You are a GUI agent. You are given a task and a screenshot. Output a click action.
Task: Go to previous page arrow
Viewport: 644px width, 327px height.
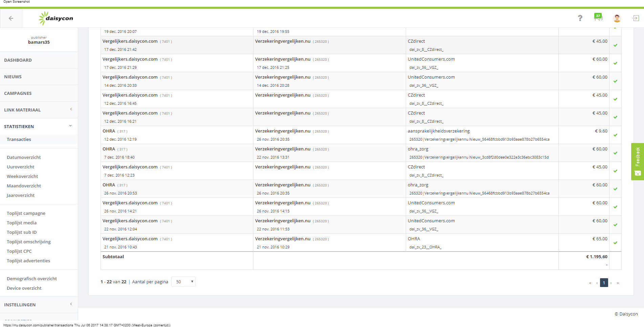tap(597, 283)
